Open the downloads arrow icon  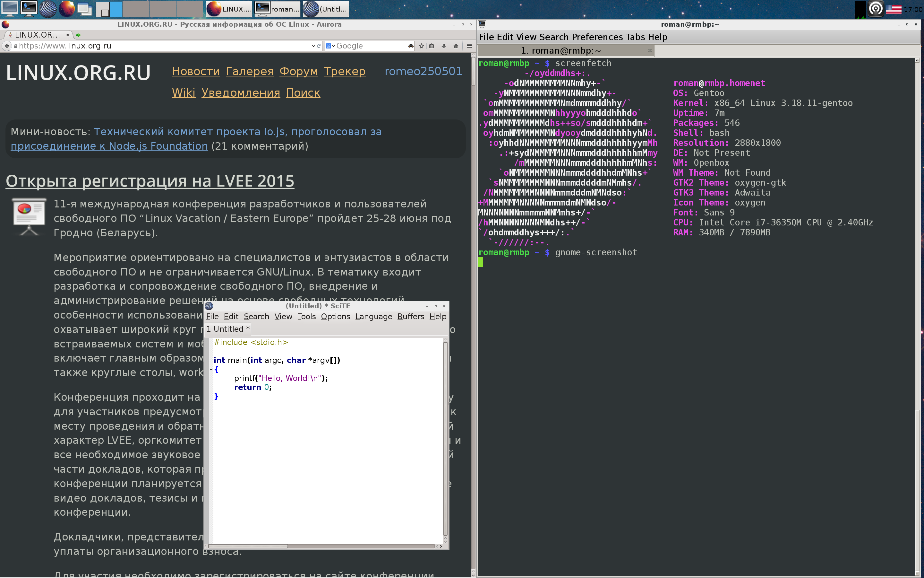point(444,46)
